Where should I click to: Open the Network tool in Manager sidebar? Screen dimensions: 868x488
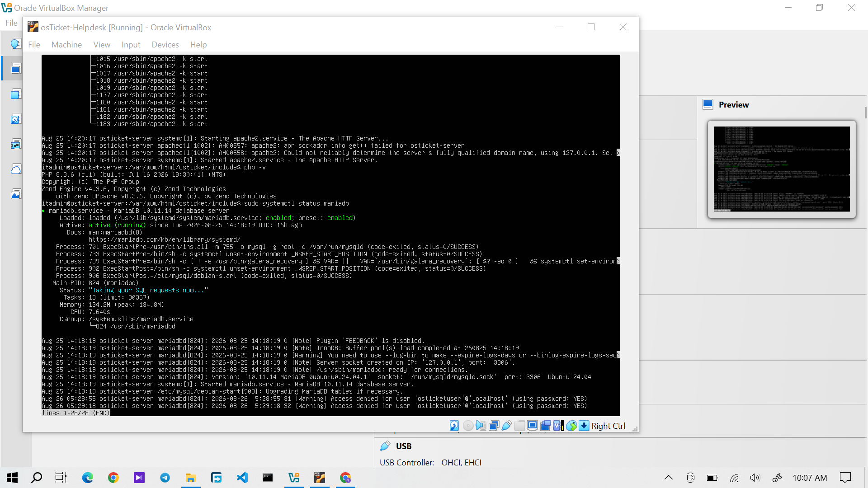(x=16, y=144)
